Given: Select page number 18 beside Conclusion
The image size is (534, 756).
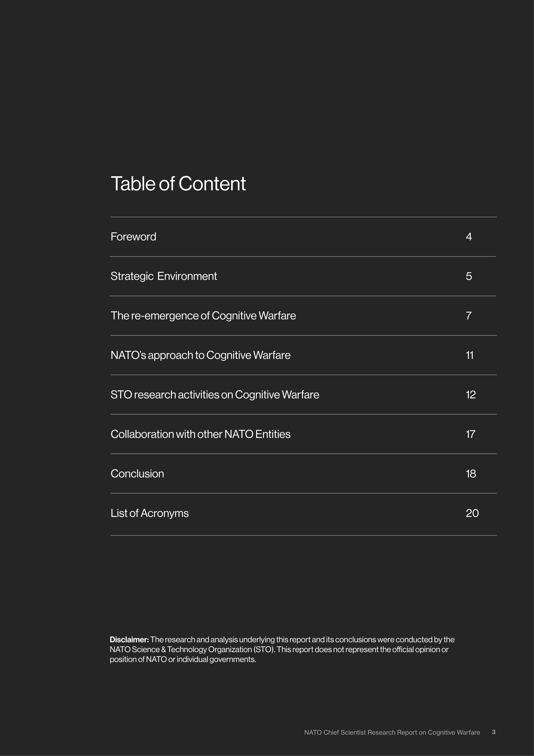Looking at the screenshot, I should [x=471, y=474].
